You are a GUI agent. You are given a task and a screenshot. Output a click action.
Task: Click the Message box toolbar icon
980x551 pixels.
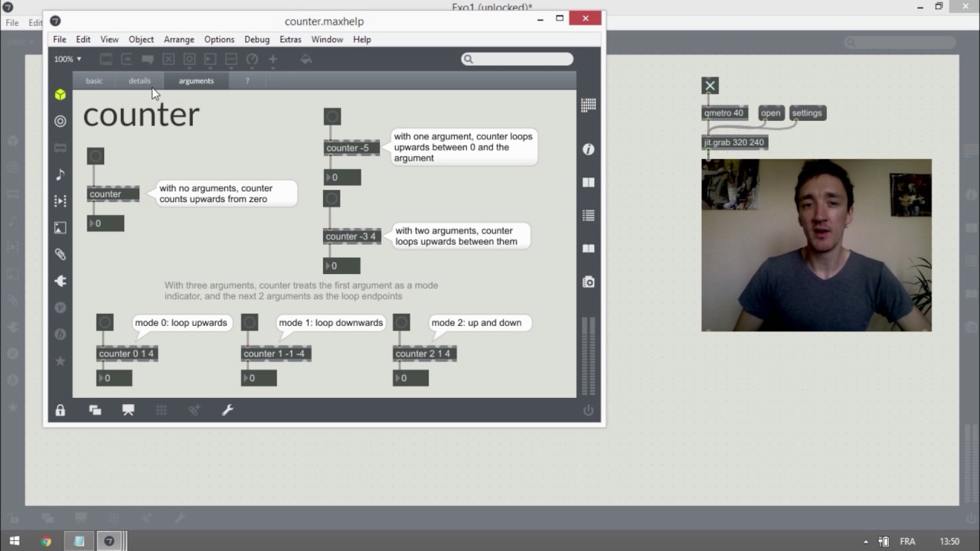pyautogui.click(x=127, y=59)
